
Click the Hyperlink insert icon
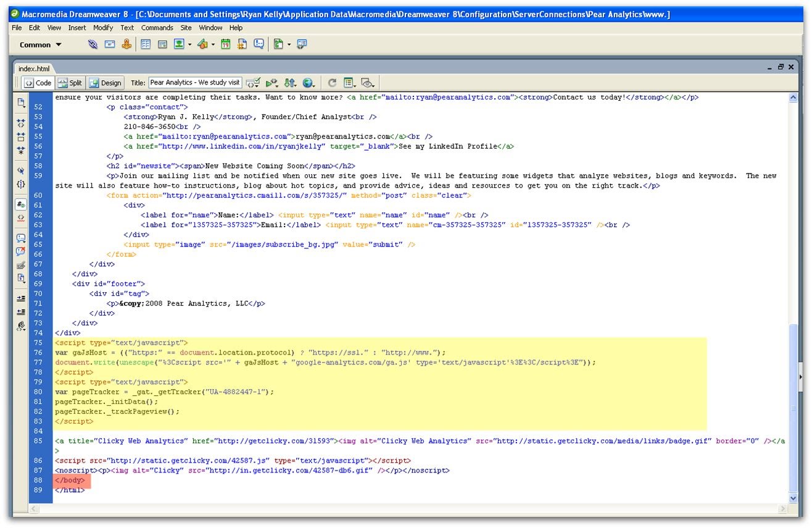(x=93, y=44)
